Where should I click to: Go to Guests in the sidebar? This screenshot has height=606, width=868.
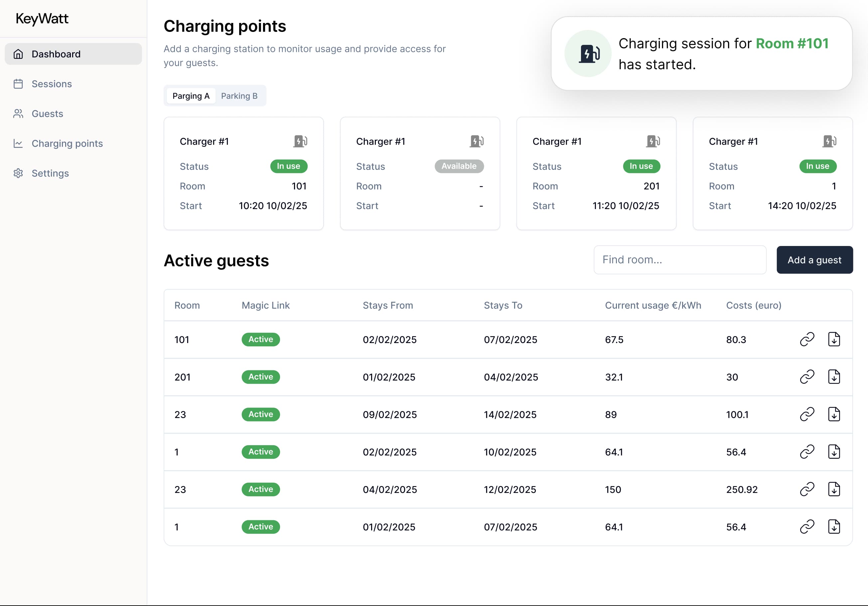pyautogui.click(x=73, y=114)
